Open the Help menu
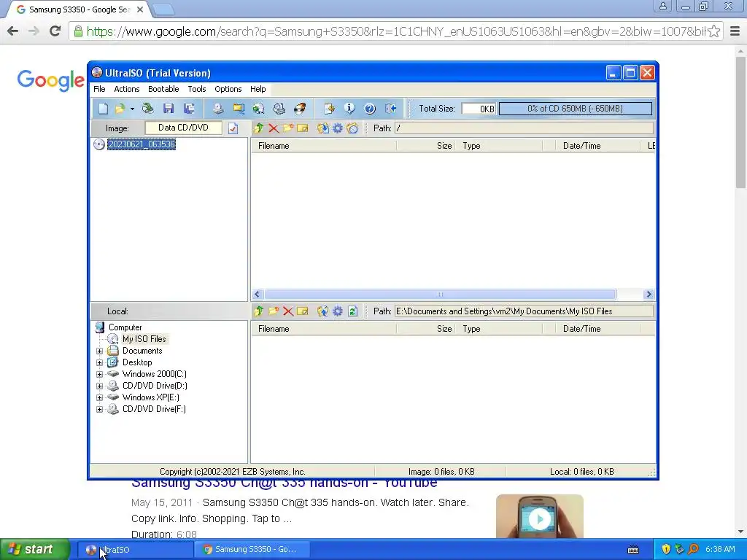This screenshot has width=747, height=560. (x=258, y=89)
